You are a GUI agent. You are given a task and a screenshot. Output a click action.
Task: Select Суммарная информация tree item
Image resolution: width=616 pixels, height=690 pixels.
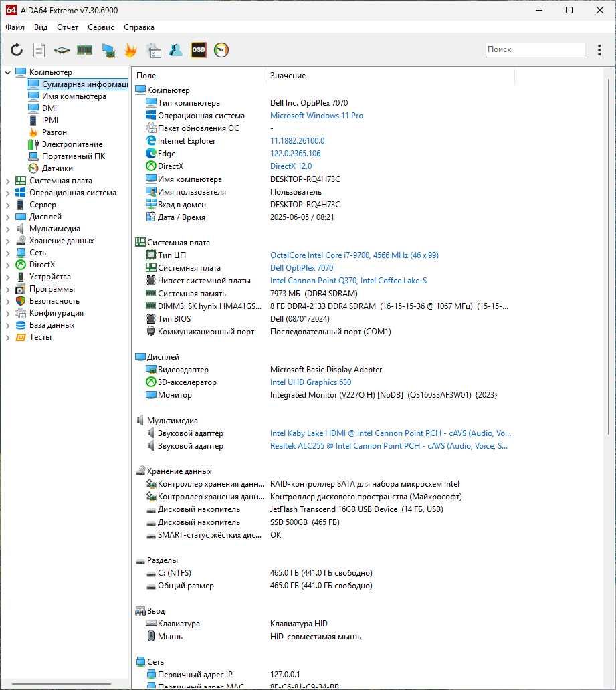[78, 84]
